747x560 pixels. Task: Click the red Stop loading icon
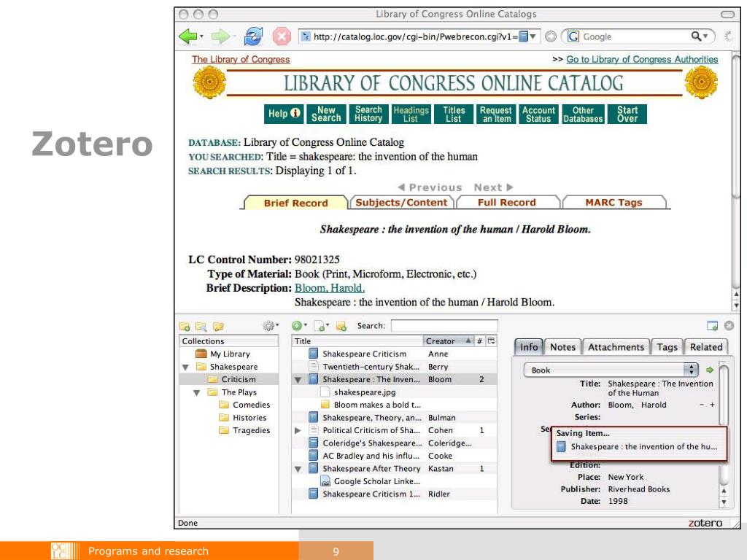point(282,36)
